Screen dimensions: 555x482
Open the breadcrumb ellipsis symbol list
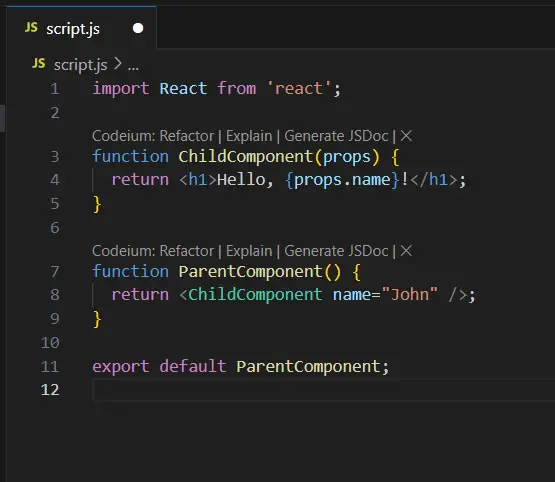133,66
